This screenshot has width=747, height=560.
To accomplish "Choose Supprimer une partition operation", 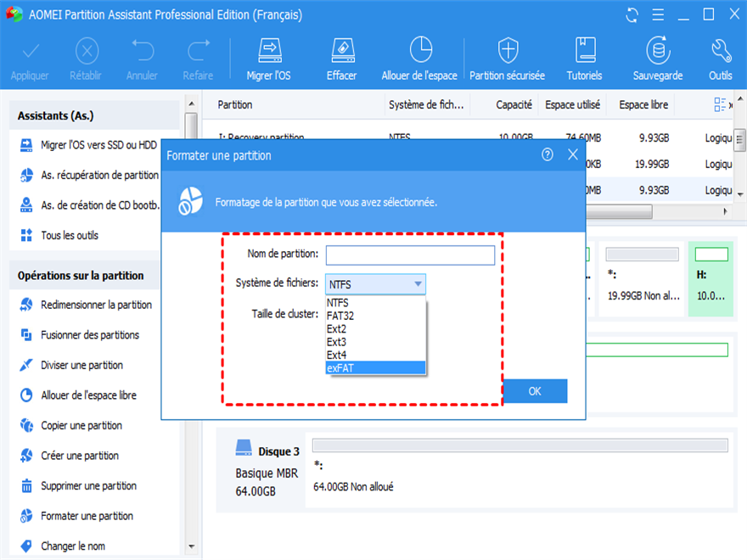I will tap(78, 485).
